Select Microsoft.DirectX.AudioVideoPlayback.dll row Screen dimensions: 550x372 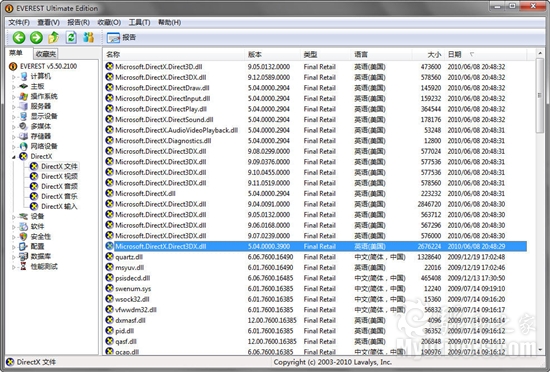(x=315, y=130)
